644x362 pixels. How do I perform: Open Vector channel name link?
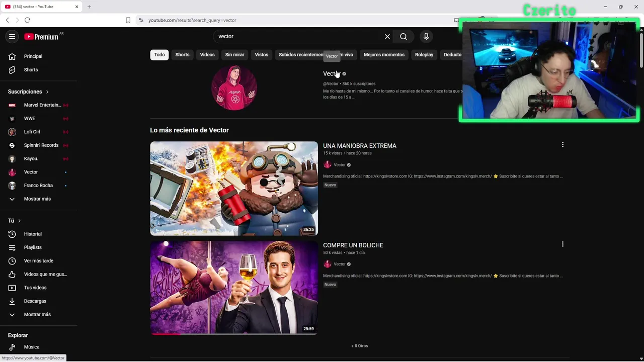tap(332, 74)
